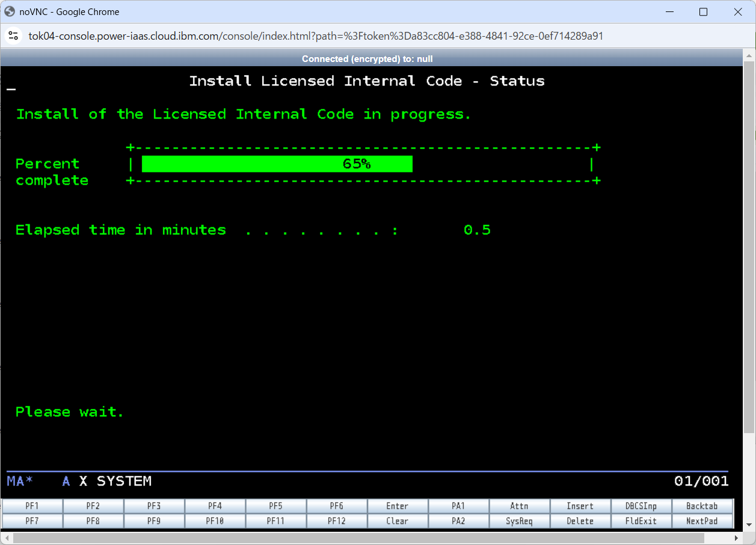Click the 'Install Licensed Internal Code - Status' title
Image resolution: width=756 pixels, height=545 pixels.
367,81
